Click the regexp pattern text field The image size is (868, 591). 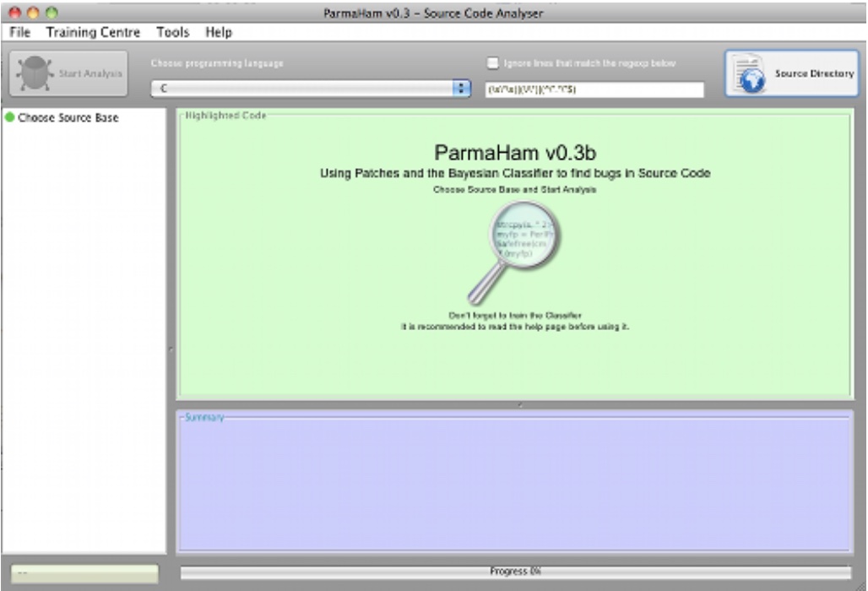tap(594, 89)
